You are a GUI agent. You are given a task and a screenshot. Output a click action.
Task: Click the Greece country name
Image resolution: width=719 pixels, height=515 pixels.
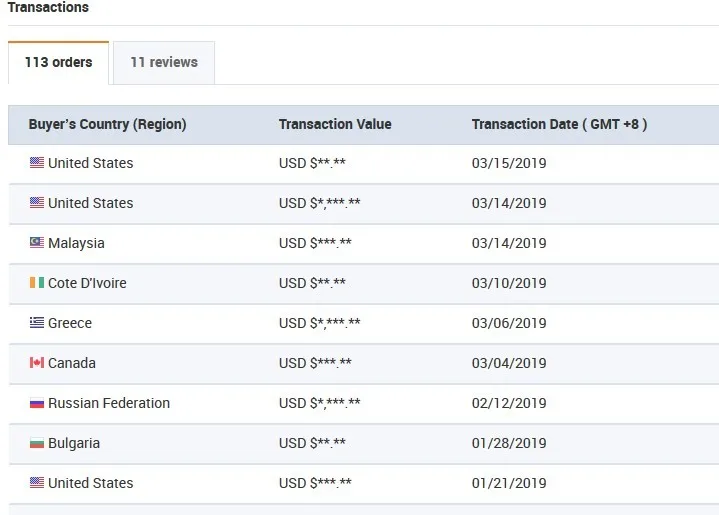coord(70,323)
